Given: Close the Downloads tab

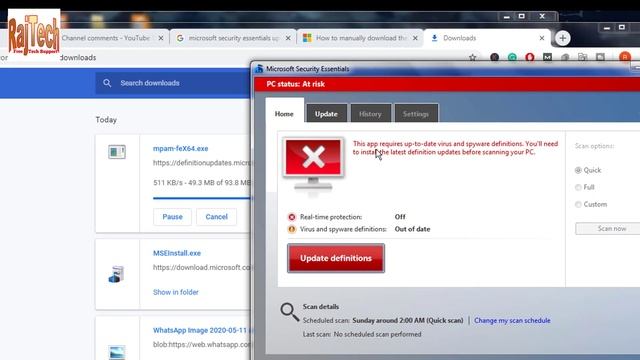Looking at the screenshot, I should click(x=542, y=38).
